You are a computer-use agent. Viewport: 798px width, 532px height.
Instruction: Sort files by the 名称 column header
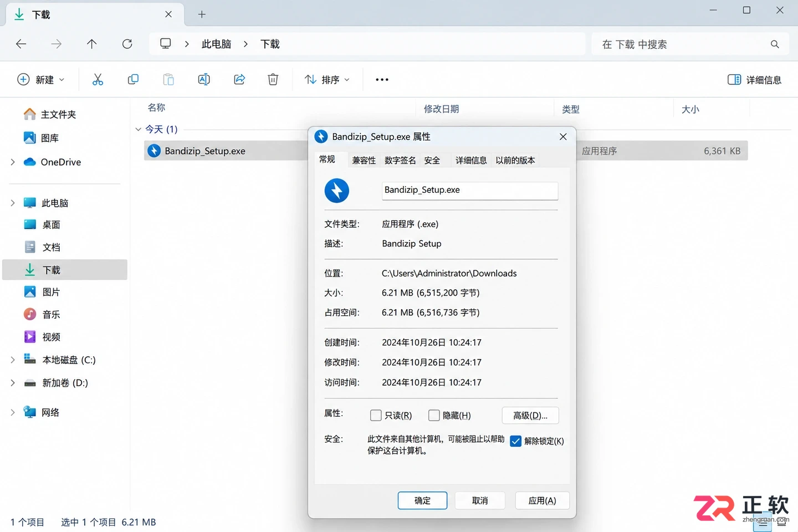[x=157, y=108]
